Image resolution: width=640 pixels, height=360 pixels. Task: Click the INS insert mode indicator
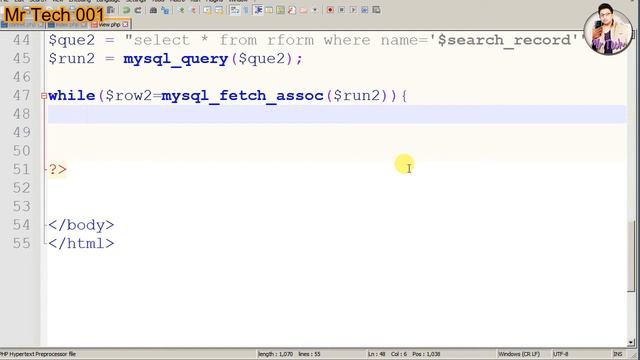click(618, 354)
